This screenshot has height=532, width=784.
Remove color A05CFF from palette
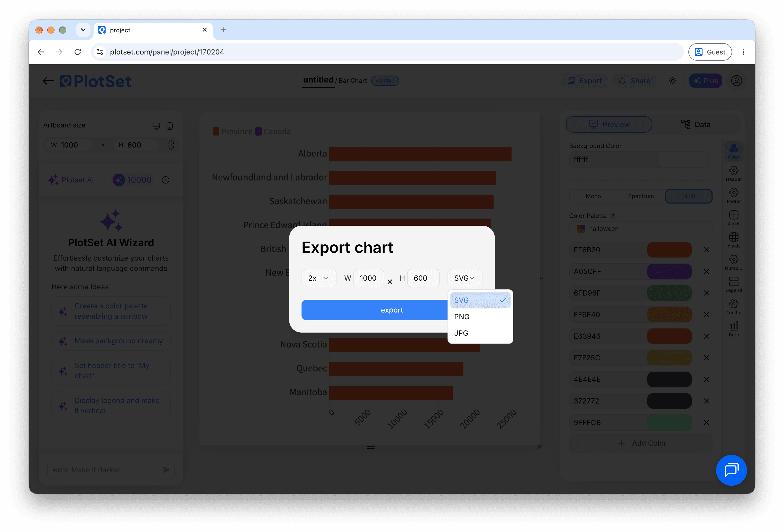(x=706, y=272)
